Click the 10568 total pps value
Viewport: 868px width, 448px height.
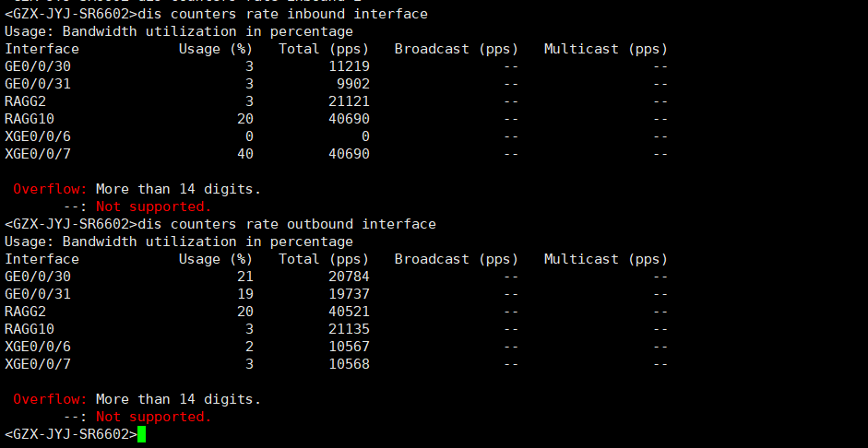pos(349,364)
